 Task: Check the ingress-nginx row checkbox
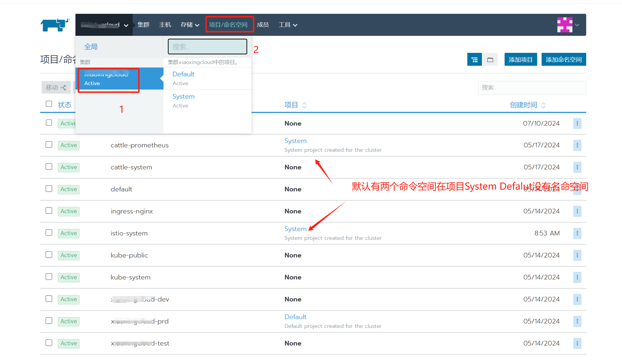tap(49, 211)
